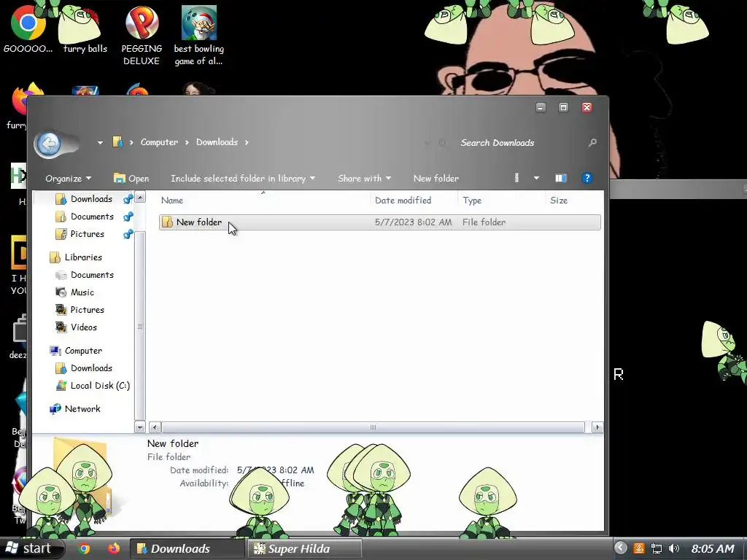The image size is (747, 560).
Task: Show hidden tray icons arrow
Action: (620, 548)
